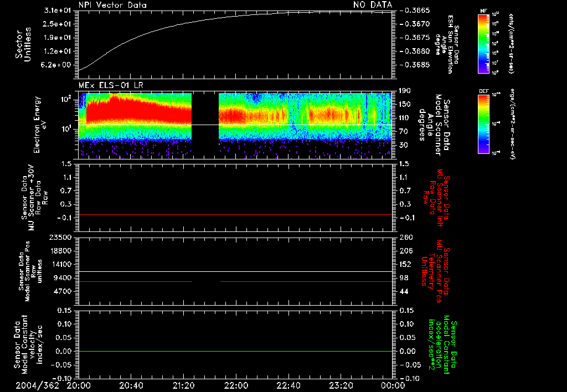Click the 21:20 time axis label

click(x=184, y=385)
